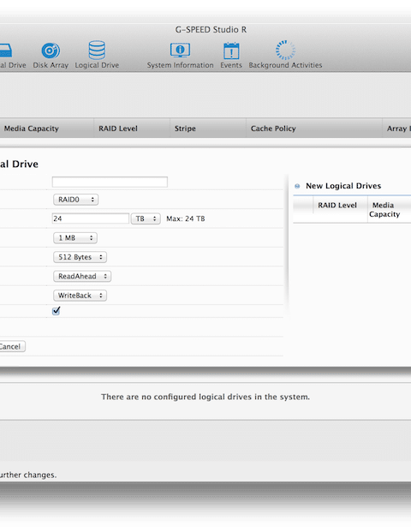Open the 512 Bytes sector dropdown
Viewport: 411px width, 532px height.
(x=80, y=257)
